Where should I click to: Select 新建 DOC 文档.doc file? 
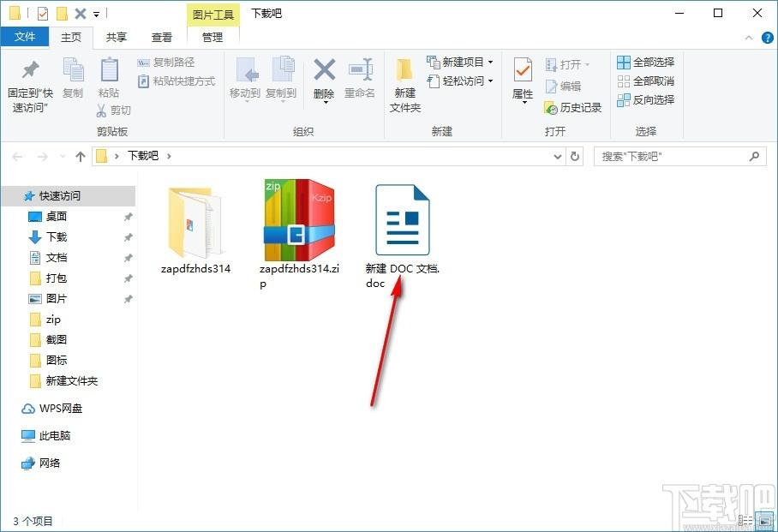click(403, 236)
